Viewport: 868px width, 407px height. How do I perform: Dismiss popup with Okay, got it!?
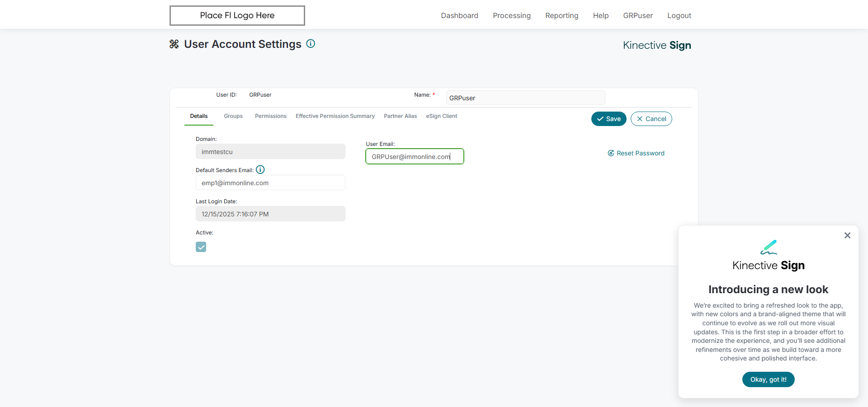(x=769, y=379)
